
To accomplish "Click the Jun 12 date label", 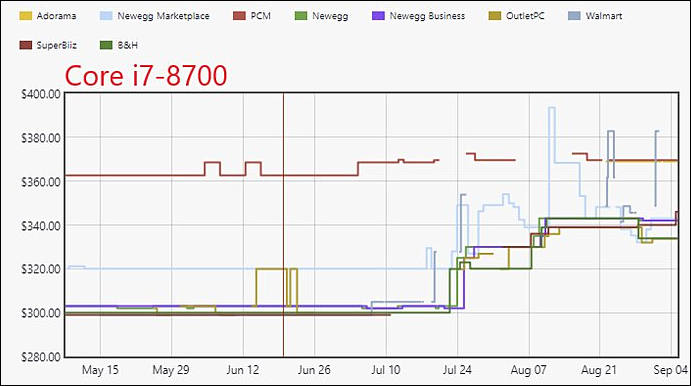I will (242, 370).
